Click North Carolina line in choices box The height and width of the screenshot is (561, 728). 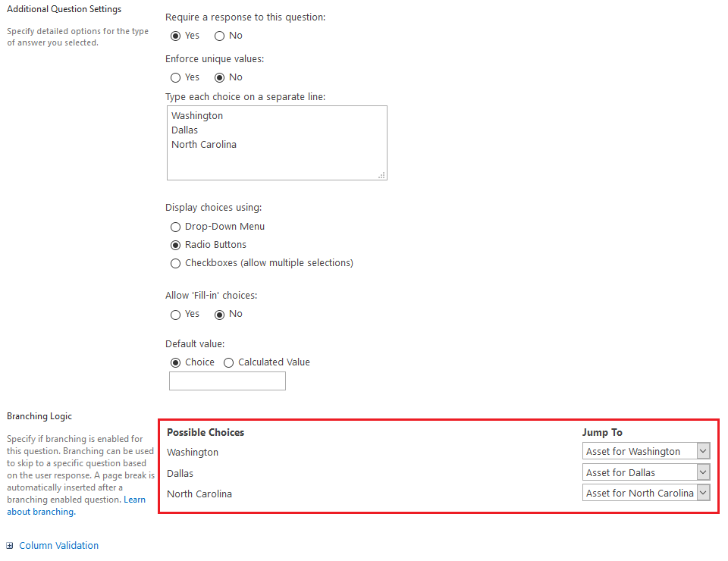[x=204, y=144]
